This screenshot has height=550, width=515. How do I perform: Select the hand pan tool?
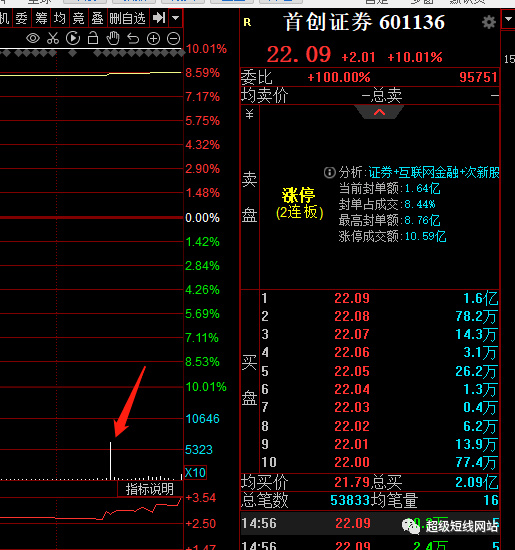click(x=113, y=38)
